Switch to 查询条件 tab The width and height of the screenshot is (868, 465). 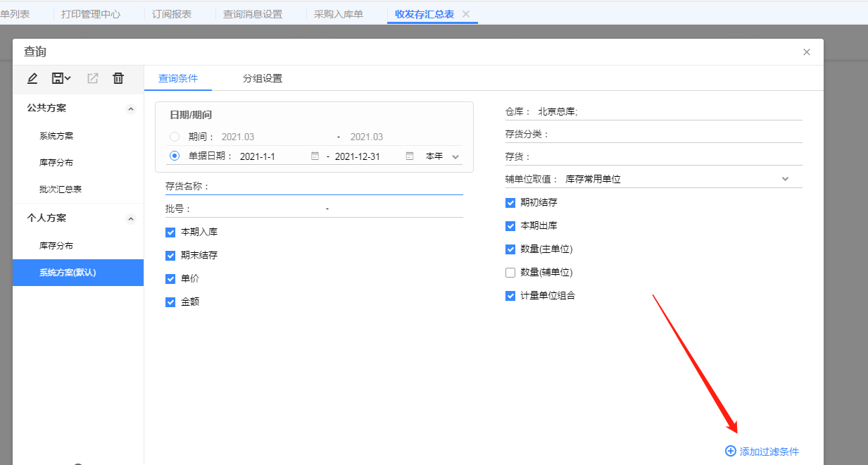click(x=178, y=78)
